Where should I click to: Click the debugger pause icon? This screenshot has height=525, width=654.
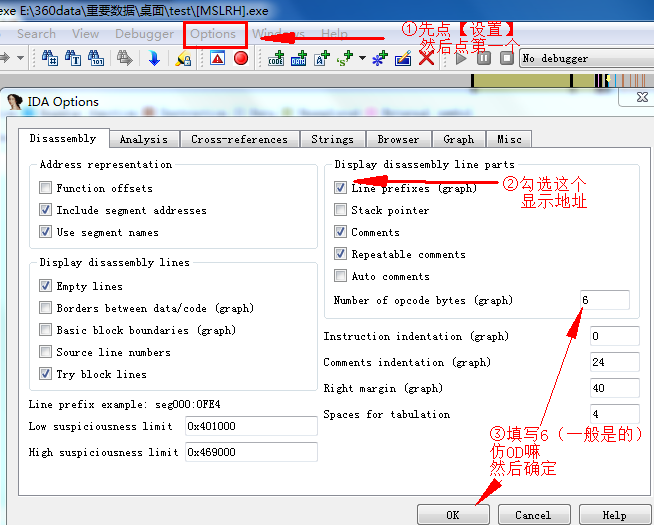[x=484, y=58]
